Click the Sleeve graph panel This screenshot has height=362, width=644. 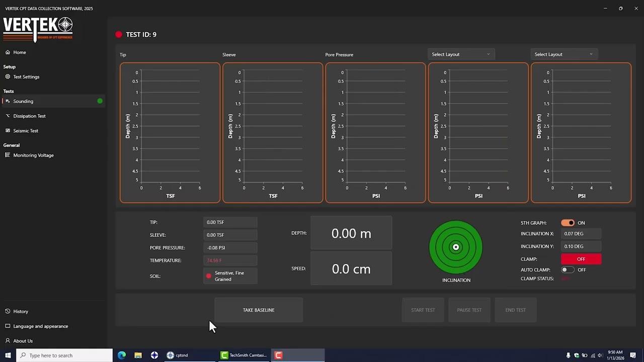(273, 133)
